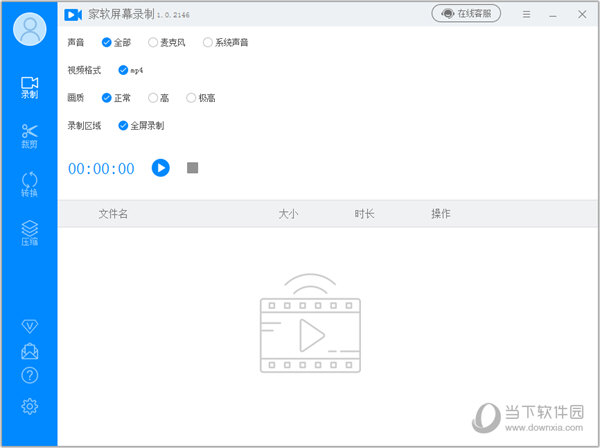The image size is (600, 448).
Task: Switch to the 转换 (Convert) tool
Action: pos(29,184)
